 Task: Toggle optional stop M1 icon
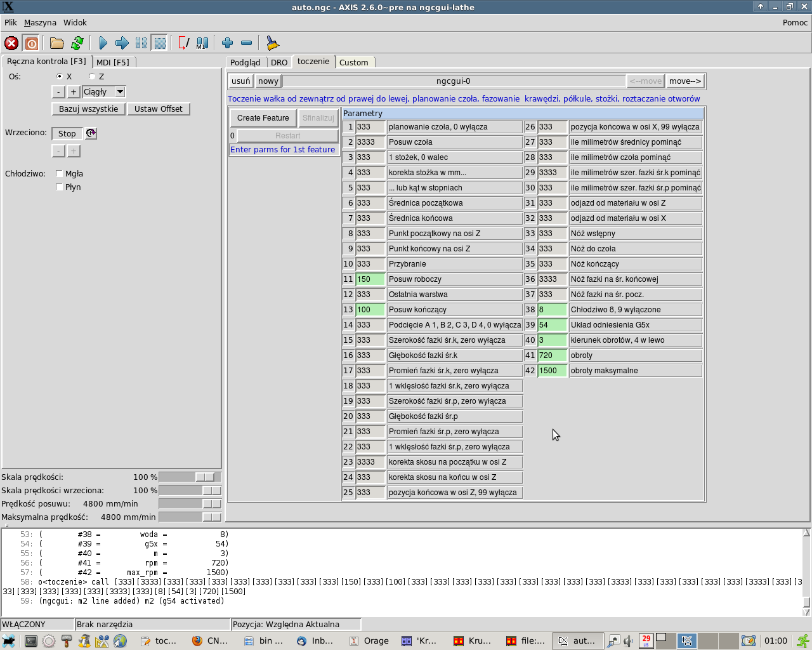(x=202, y=43)
